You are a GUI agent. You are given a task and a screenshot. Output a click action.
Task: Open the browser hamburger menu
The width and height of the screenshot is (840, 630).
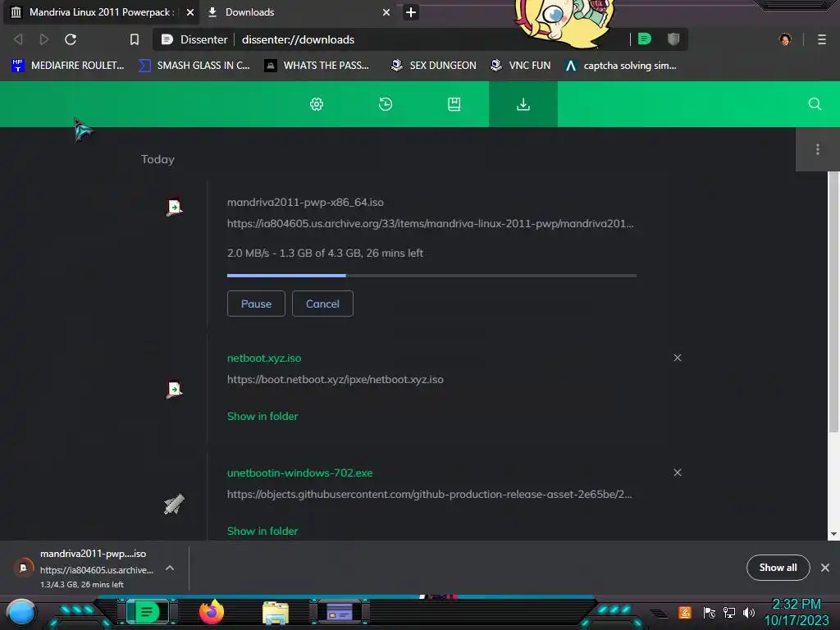tap(822, 39)
